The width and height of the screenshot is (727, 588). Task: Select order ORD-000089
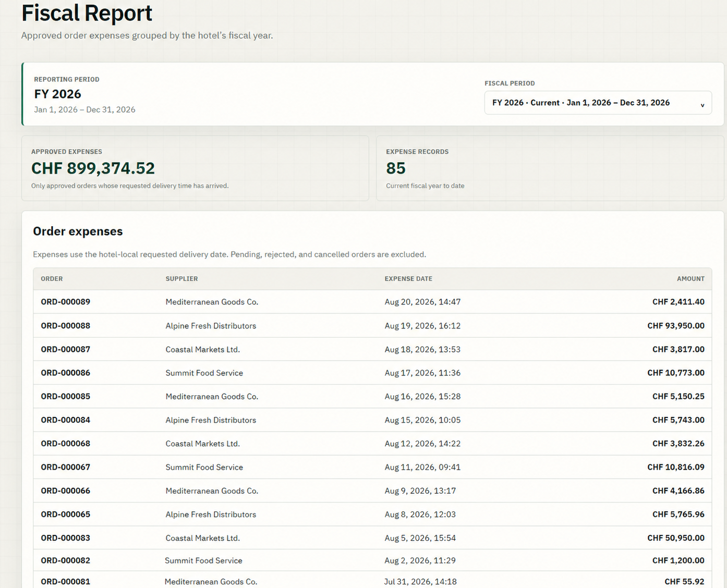(x=65, y=302)
